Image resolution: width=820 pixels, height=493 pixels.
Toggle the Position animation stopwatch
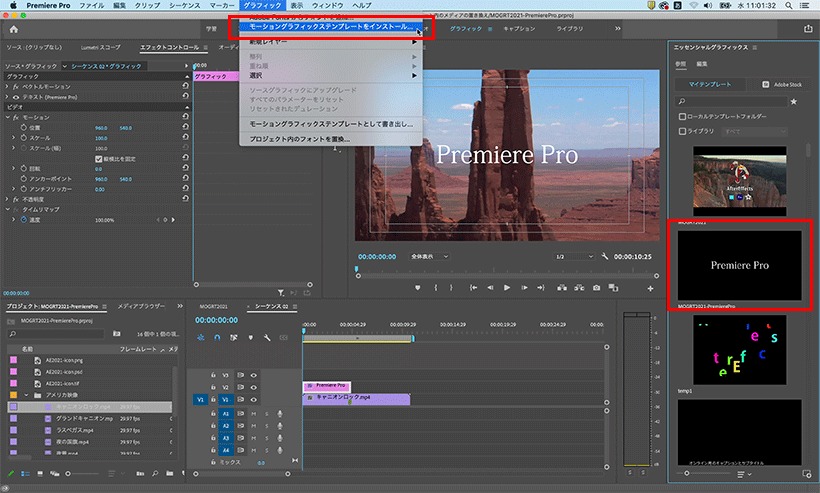point(24,128)
